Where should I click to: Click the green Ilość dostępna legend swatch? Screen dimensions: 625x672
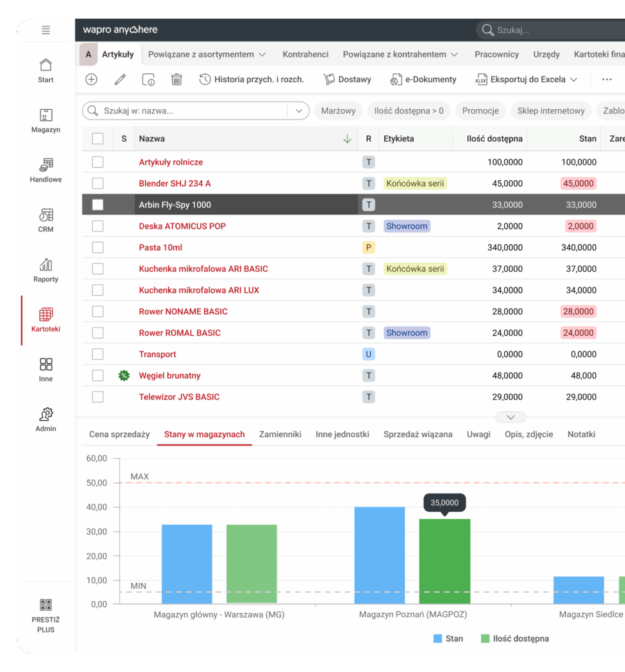485,639
